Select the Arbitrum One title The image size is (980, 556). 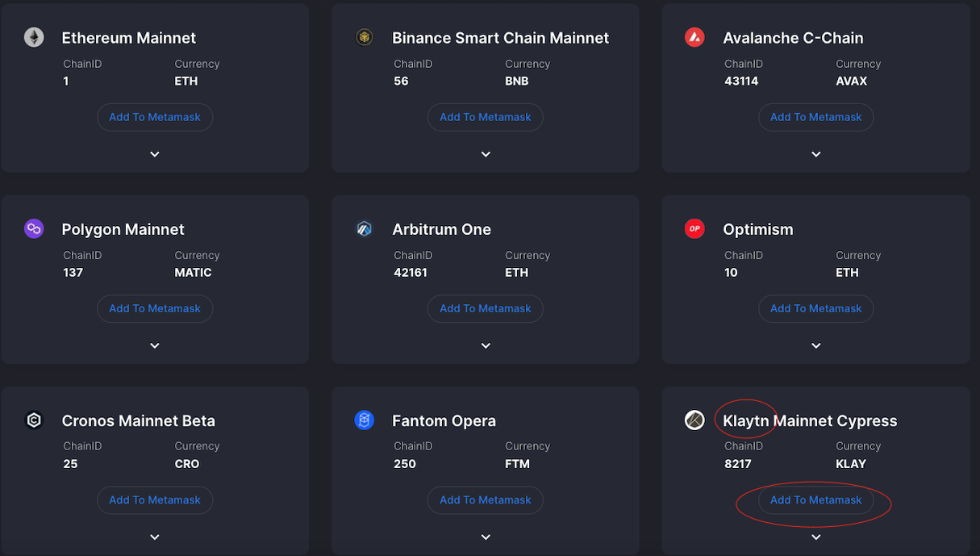(442, 229)
